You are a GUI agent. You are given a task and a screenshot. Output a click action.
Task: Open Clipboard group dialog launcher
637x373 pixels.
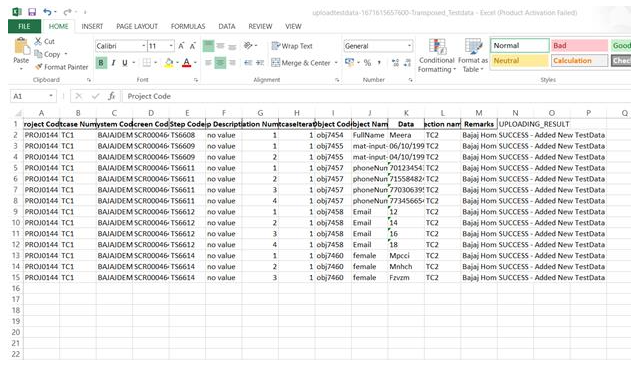[89, 80]
